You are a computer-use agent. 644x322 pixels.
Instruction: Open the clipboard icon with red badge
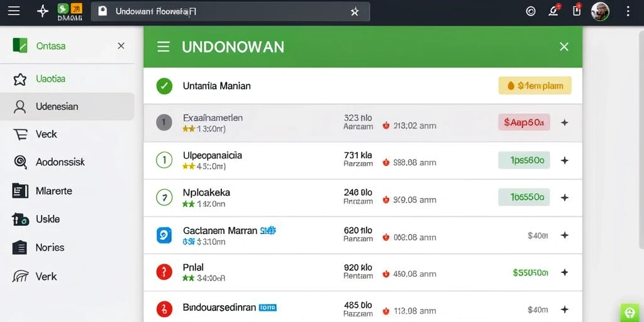(x=577, y=10)
